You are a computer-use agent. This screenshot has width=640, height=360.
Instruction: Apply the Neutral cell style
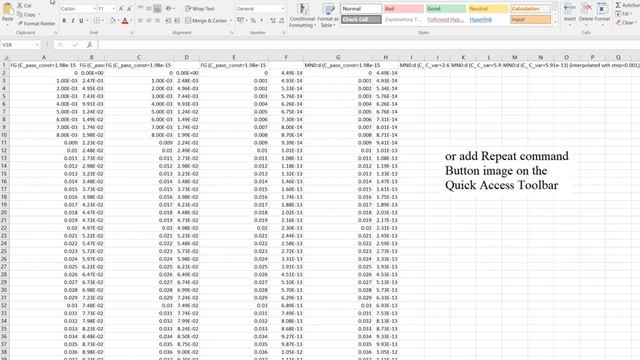click(488, 9)
